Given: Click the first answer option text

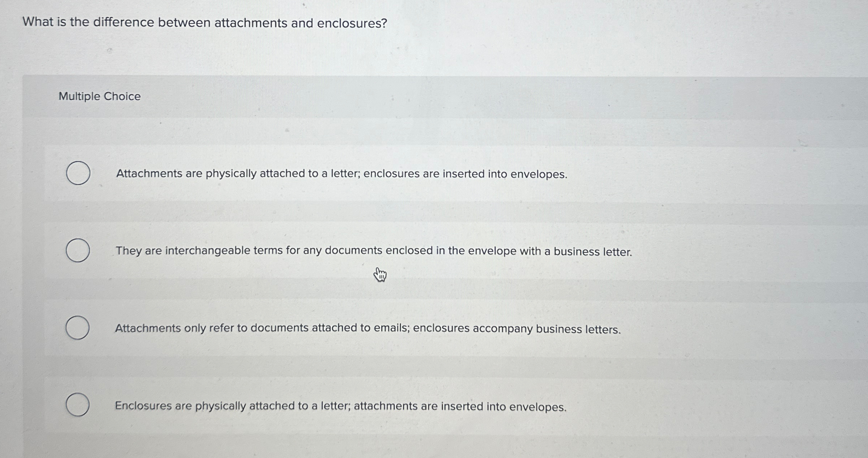Looking at the screenshot, I should coord(341,174).
